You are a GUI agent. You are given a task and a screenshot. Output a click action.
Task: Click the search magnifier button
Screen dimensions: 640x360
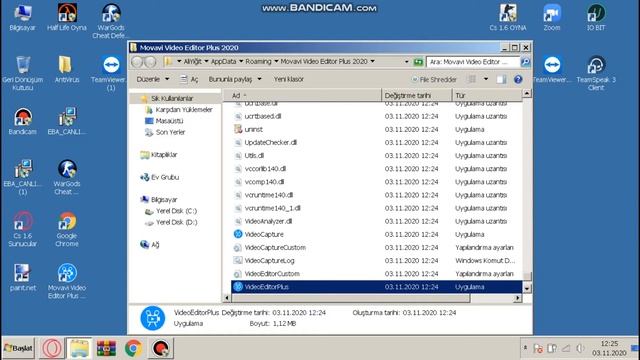[x=525, y=62]
